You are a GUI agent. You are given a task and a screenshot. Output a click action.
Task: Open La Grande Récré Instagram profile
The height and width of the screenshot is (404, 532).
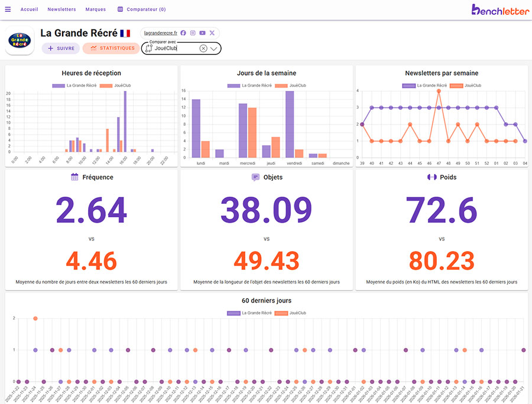[193, 33]
